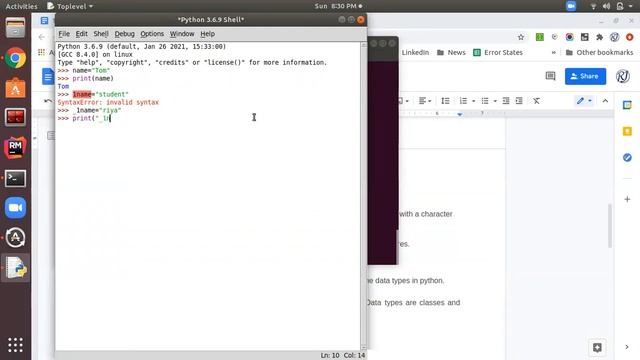
Task: Open Google Tasks side panel icon
Action: tap(627, 158)
